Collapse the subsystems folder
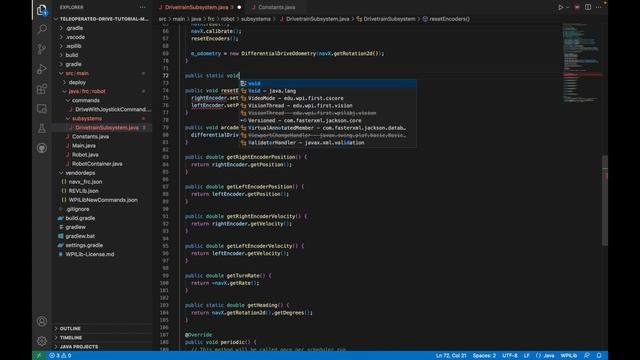 pos(68,119)
